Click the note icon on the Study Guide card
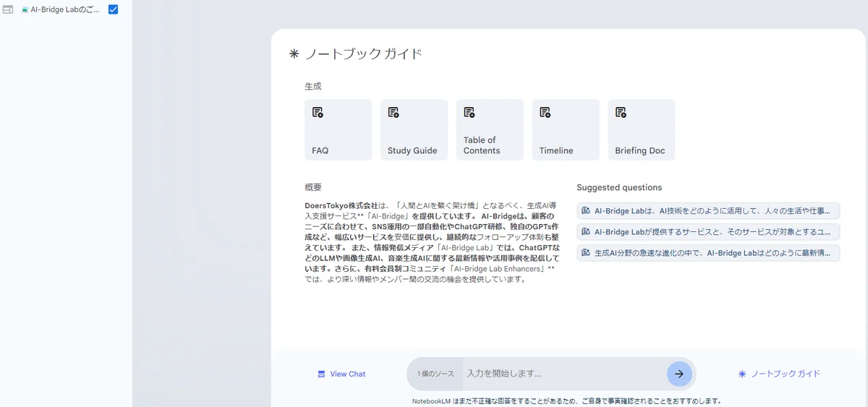Image resolution: width=868 pixels, height=407 pixels. (393, 112)
